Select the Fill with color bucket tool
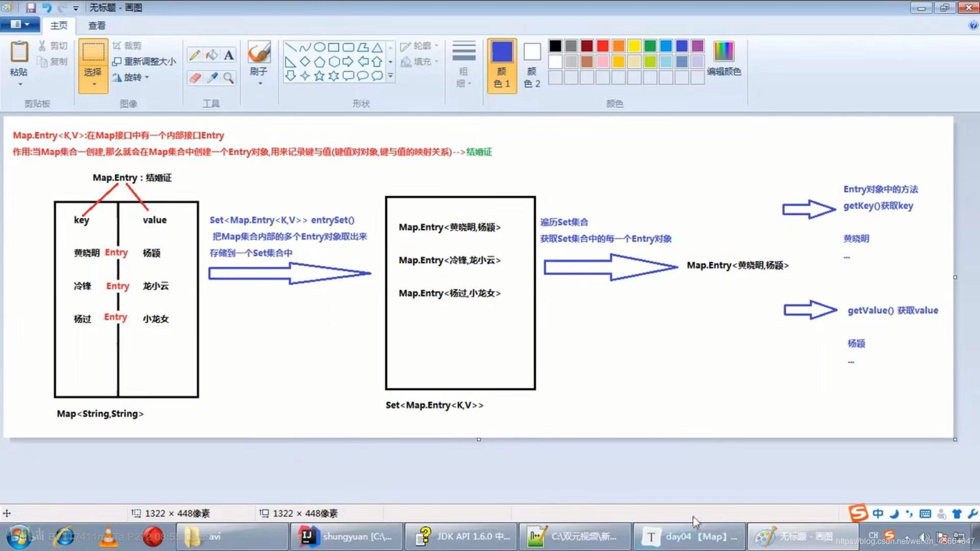Viewport: 980px width, 551px height. coord(212,55)
